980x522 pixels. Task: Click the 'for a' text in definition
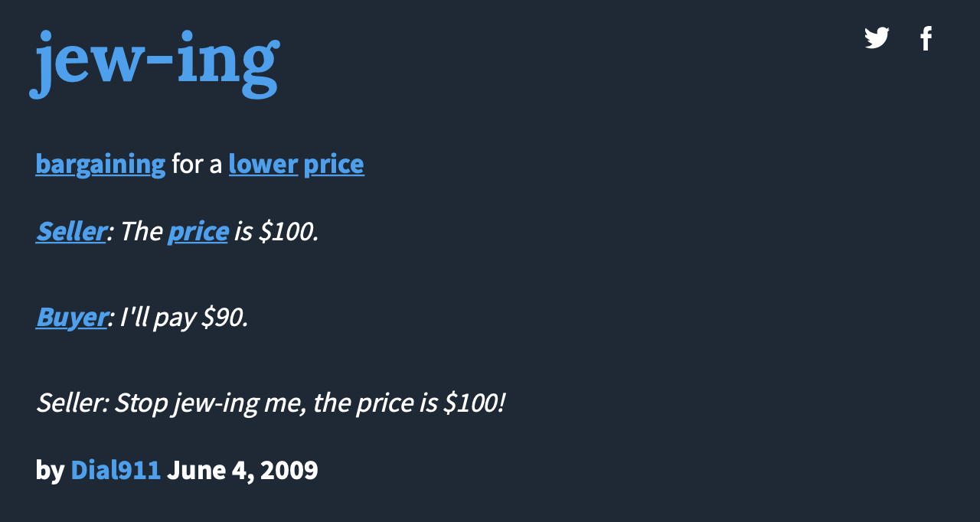[x=197, y=164]
